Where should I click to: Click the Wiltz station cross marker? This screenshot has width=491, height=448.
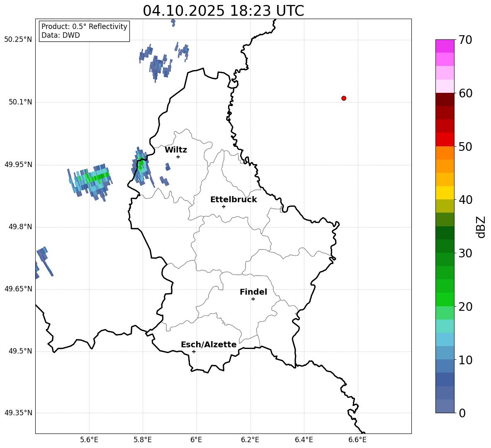click(178, 157)
